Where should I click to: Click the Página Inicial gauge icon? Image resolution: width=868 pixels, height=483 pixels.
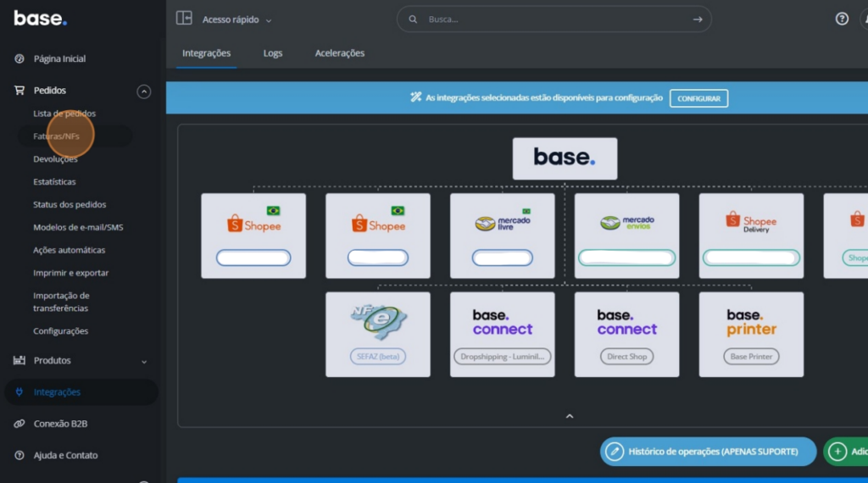coord(19,58)
